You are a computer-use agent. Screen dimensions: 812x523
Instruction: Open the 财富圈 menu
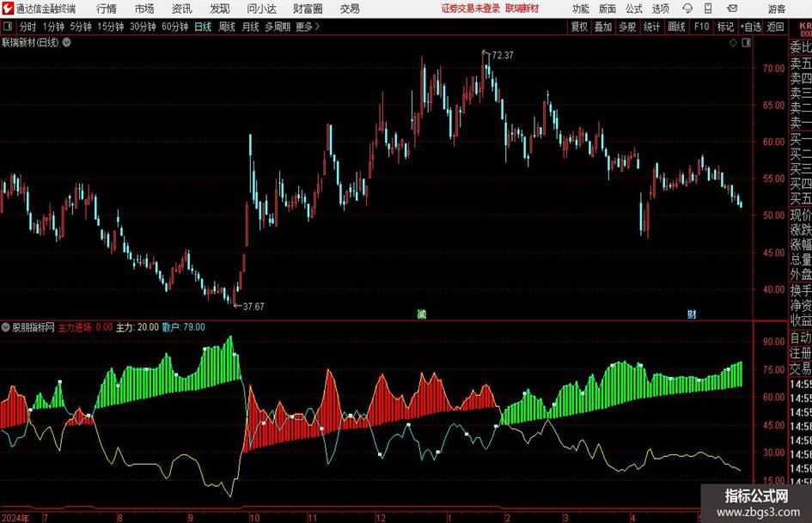[x=308, y=9]
